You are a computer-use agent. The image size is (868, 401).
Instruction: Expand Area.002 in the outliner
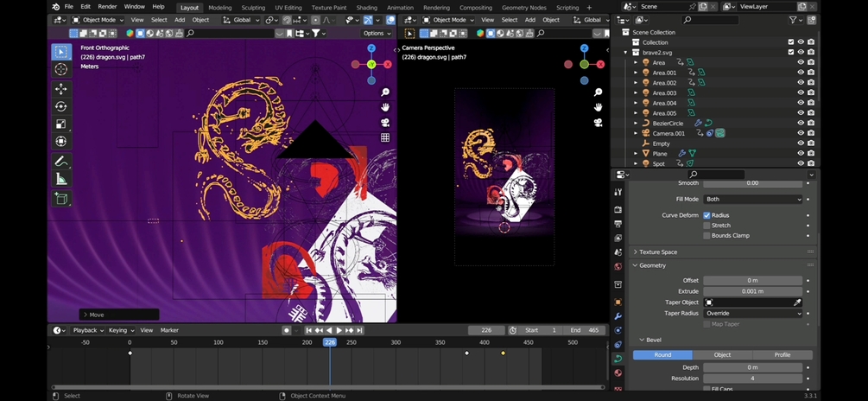click(x=636, y=82)
